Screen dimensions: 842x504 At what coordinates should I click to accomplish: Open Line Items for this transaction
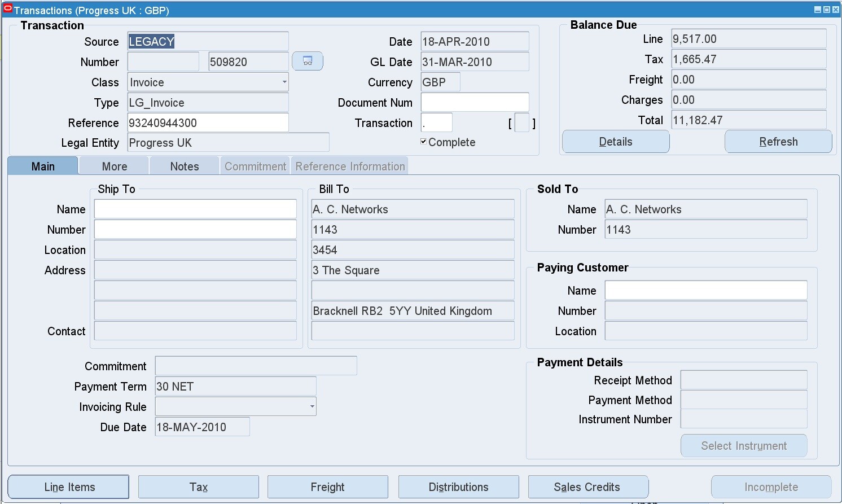68,487
